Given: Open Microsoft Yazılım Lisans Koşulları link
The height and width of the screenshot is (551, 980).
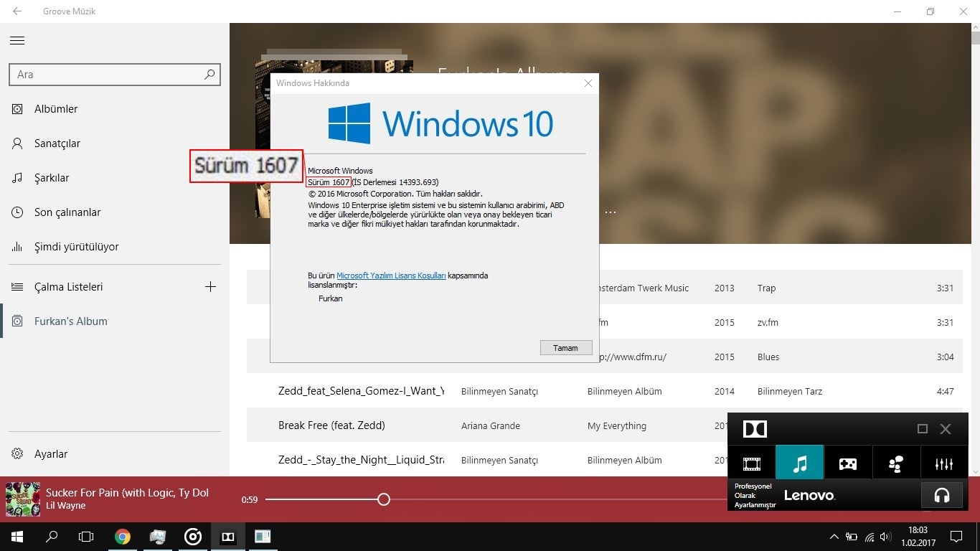Looking at the screenshot, I should point(392,275).
